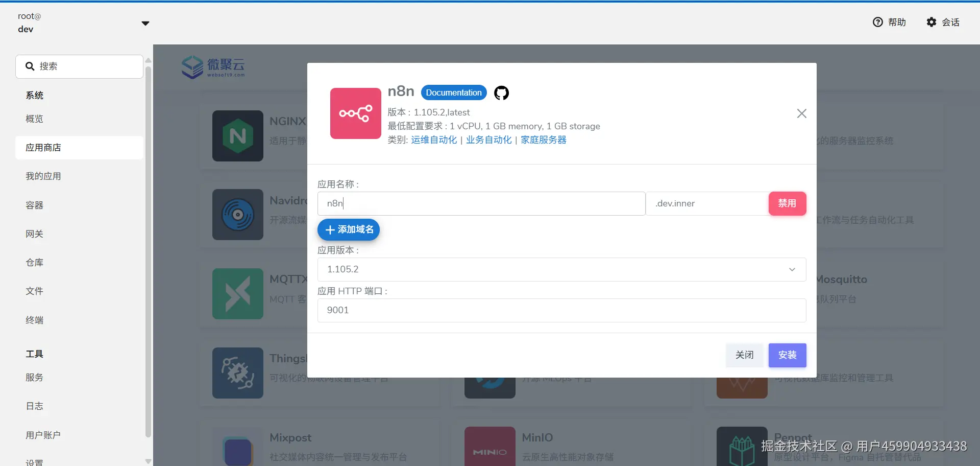Screen dimensions: 980x466
Task: Select App Store in the sidebar
Action: [x=79, y=148]
